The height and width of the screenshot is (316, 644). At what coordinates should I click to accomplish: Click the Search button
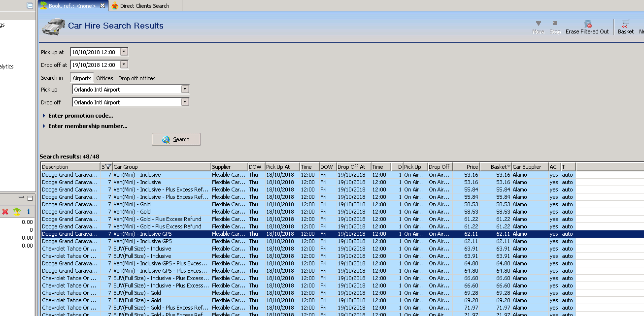(176, 139)
